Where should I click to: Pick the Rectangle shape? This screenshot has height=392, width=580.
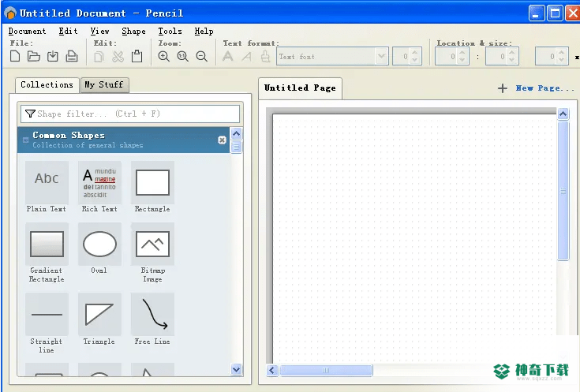pos(152,187)
